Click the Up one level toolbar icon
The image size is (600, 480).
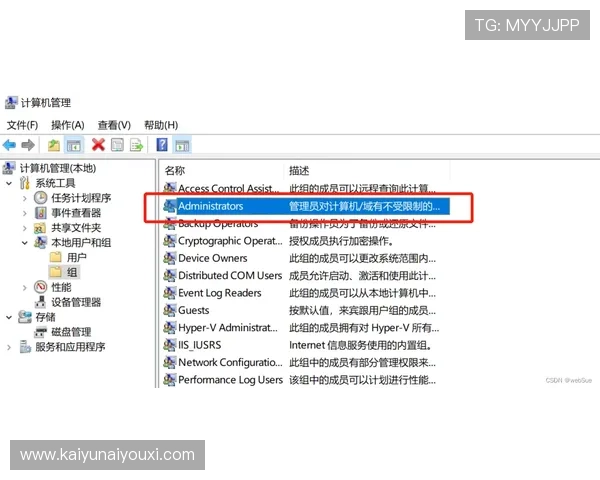(x=54, y=145)
